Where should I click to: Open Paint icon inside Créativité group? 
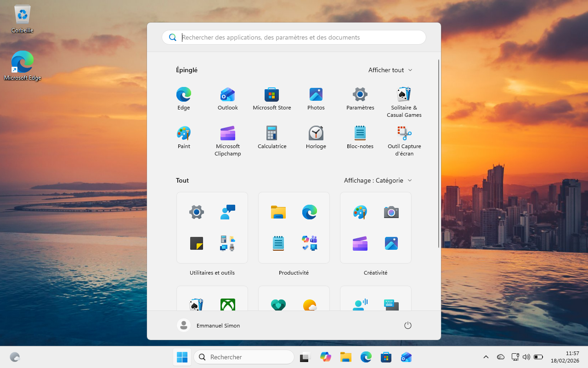tap(360, 212)
